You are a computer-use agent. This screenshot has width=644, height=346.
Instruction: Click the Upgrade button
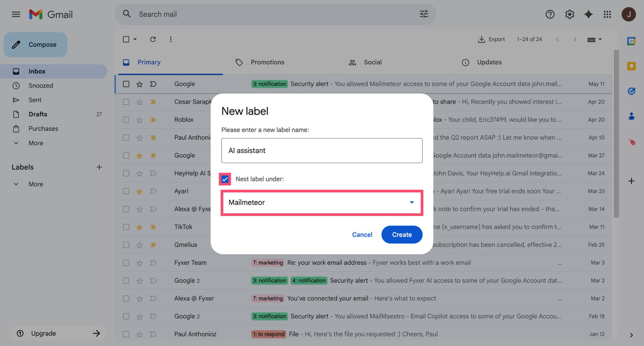tap(57, 333)
